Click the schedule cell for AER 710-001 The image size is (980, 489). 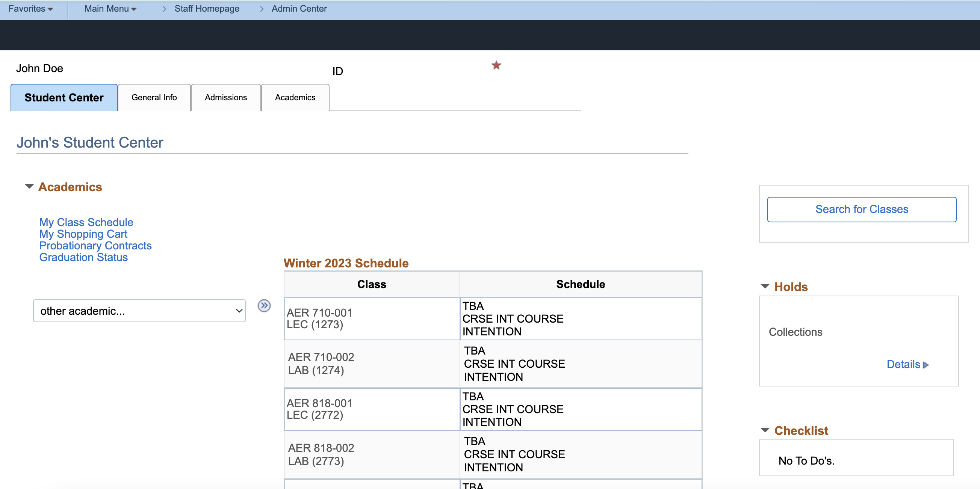pyautogui.click(x=581, y=318)
